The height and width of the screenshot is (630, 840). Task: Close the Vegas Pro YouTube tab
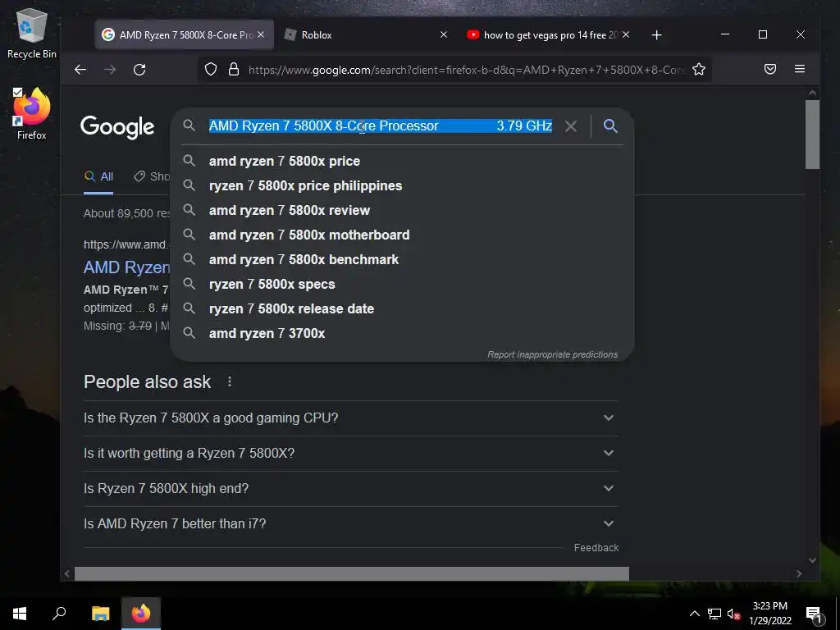coord(626,34)
